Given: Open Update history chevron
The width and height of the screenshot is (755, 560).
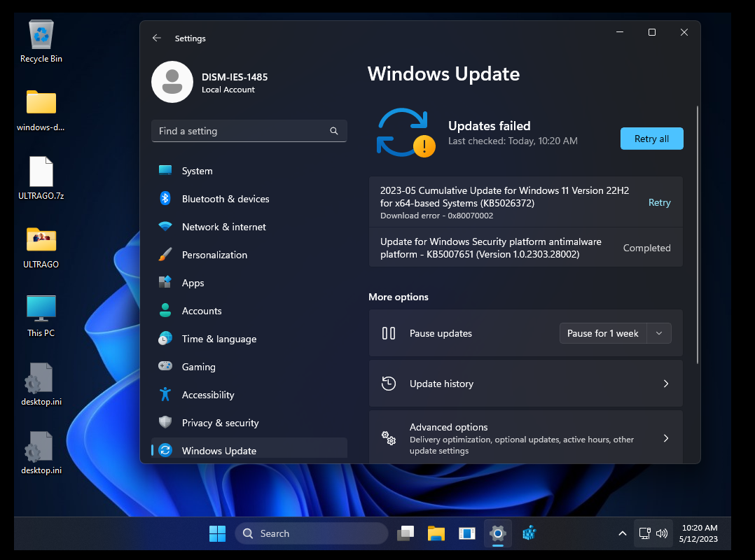Looking at the screenshot, I should 666,384.
